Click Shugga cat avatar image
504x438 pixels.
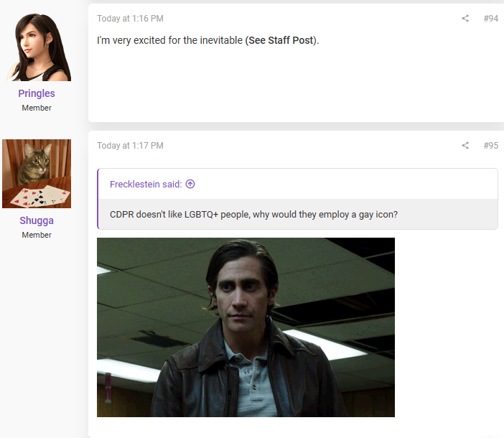(37, 174)
